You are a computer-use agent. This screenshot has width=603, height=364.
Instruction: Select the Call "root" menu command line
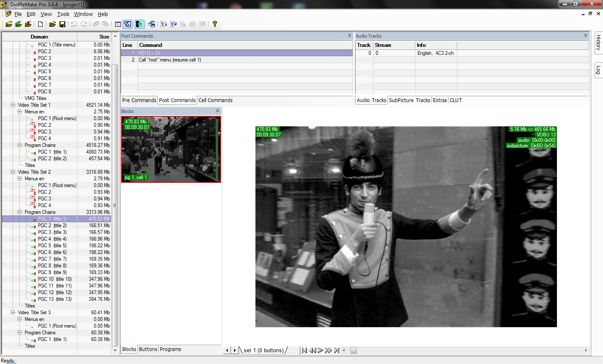point(237,60)
